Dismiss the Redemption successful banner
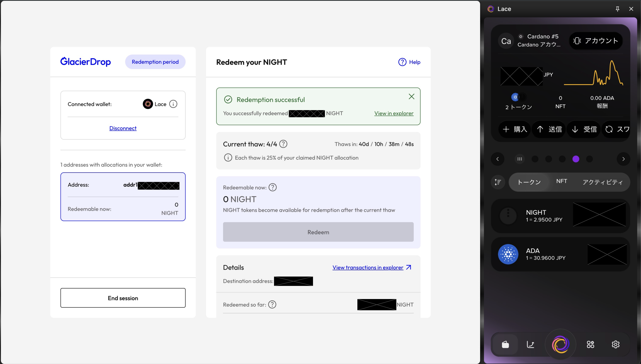Screen dimensions: 641x364 pos(411,96)
